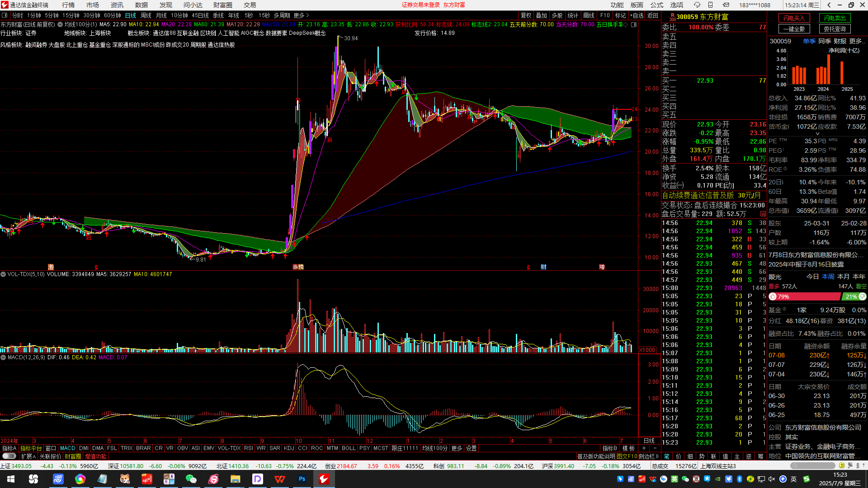Toggle 复权 price adjustment
The width and height of the screenshot is (868, 488).
tap(526, 15)
